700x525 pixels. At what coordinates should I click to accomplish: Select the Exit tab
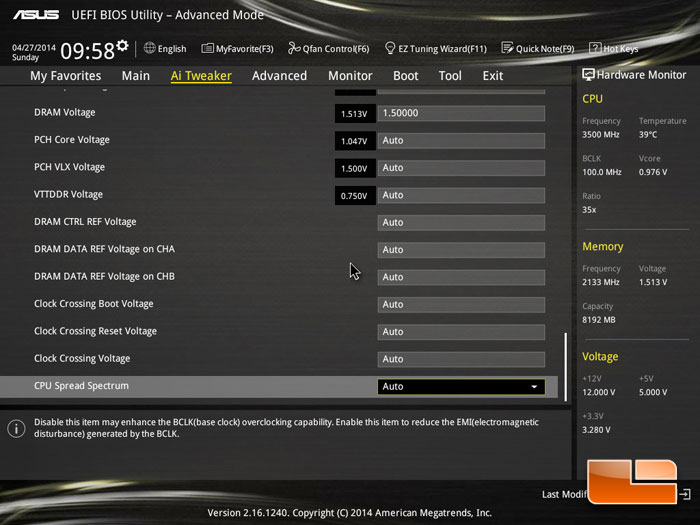[492, 76]
